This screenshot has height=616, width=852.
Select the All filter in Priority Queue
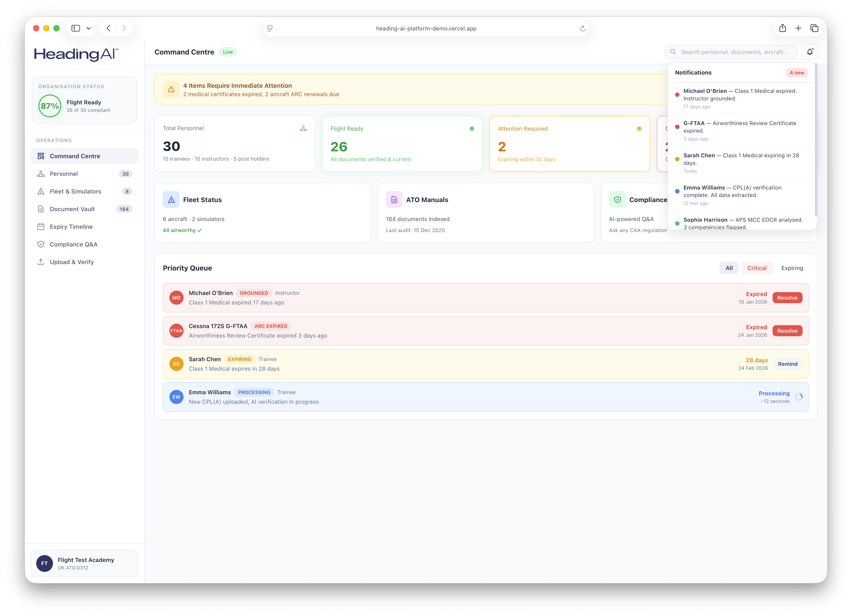729,268
